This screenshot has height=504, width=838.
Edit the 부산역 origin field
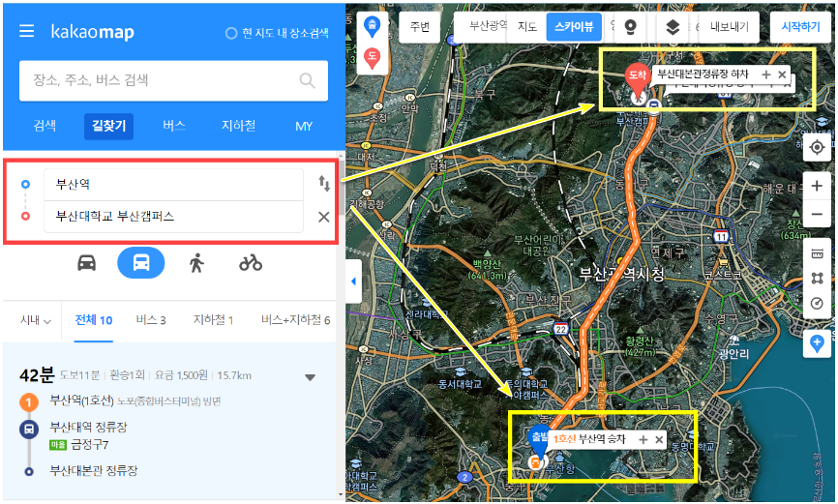(x=173, y=185)
